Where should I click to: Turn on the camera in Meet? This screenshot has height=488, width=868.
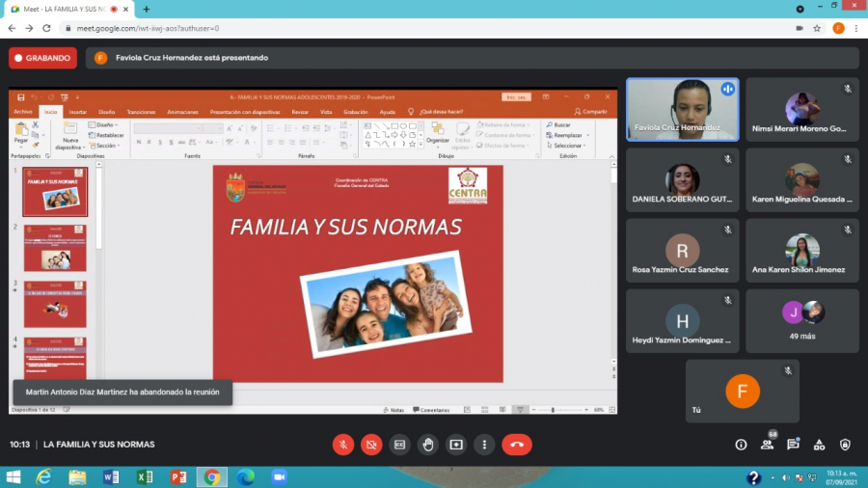371,445
